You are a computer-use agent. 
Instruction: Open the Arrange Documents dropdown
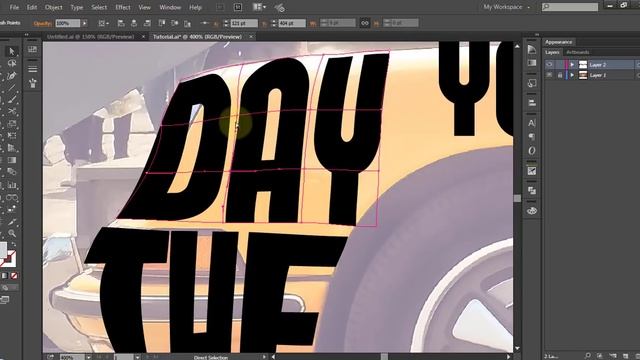[x=259, y=7]
